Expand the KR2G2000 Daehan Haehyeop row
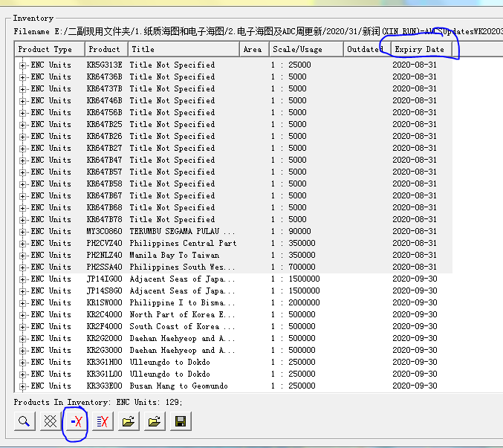503x448 pixels. tap(22, 339)
